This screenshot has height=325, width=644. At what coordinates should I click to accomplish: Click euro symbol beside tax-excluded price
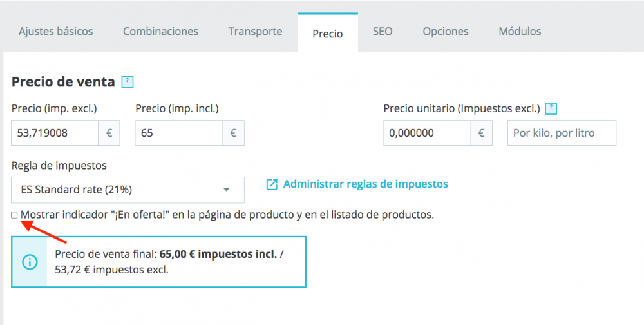[109, 133]
